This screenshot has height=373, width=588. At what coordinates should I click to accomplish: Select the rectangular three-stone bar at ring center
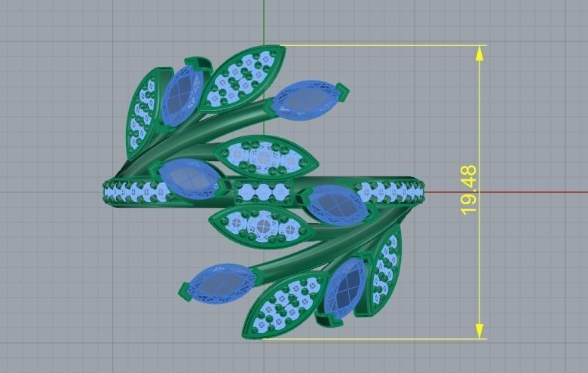pos(263,192)
